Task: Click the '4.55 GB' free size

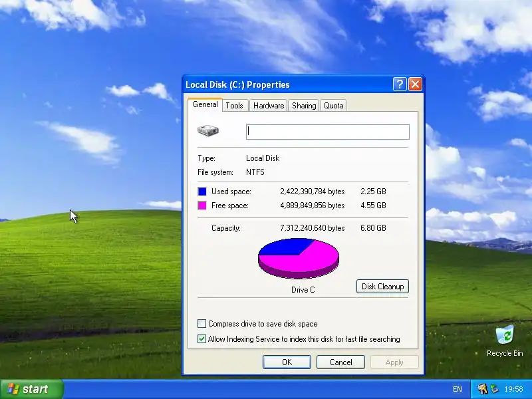Action: pyautogui.click(x=373, y=205)
